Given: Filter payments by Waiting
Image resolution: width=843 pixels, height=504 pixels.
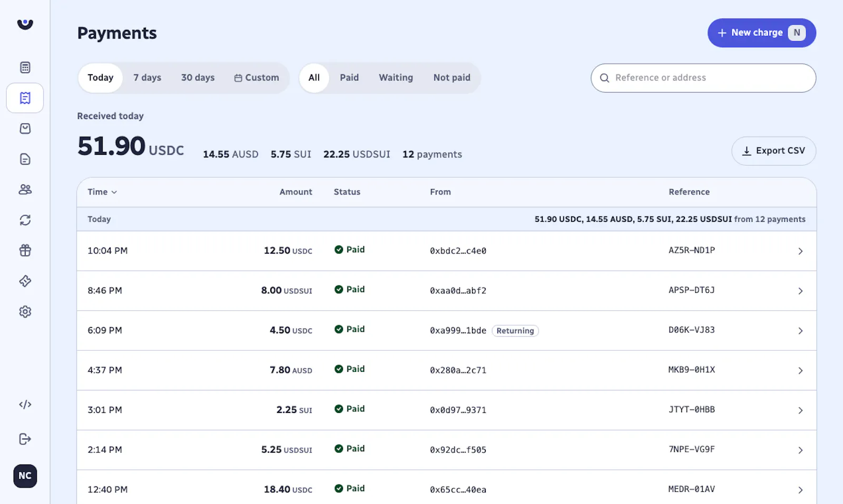Looking at the screenshot, I should click(396, 78).
